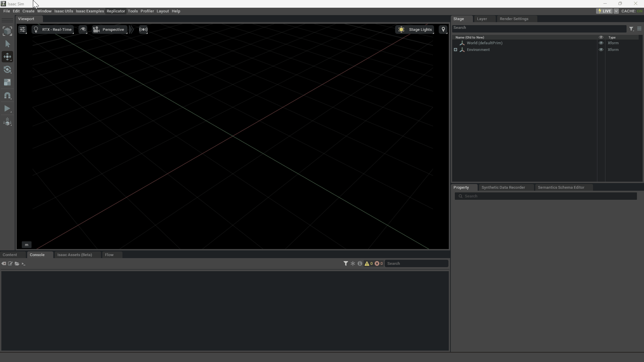The height and width of the screenshot is (362, 644).
Task: Click the console command prompt icon
Action: pos(23,264)
